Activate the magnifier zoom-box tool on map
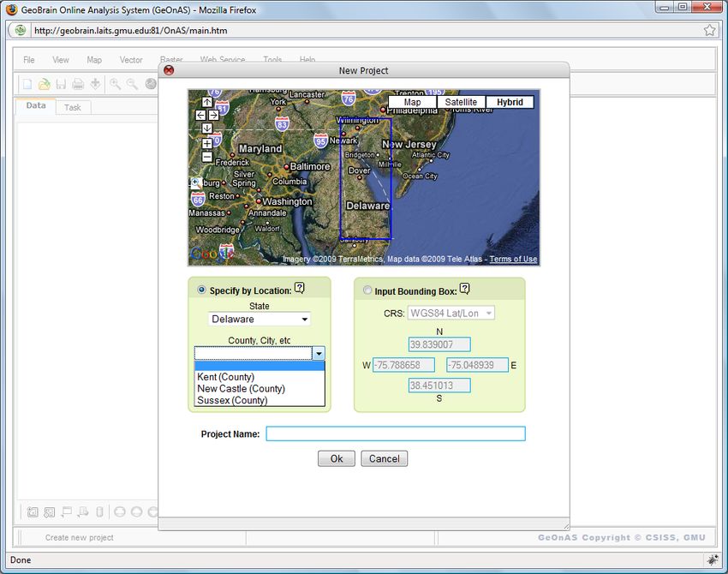 (x=196, y=182)
